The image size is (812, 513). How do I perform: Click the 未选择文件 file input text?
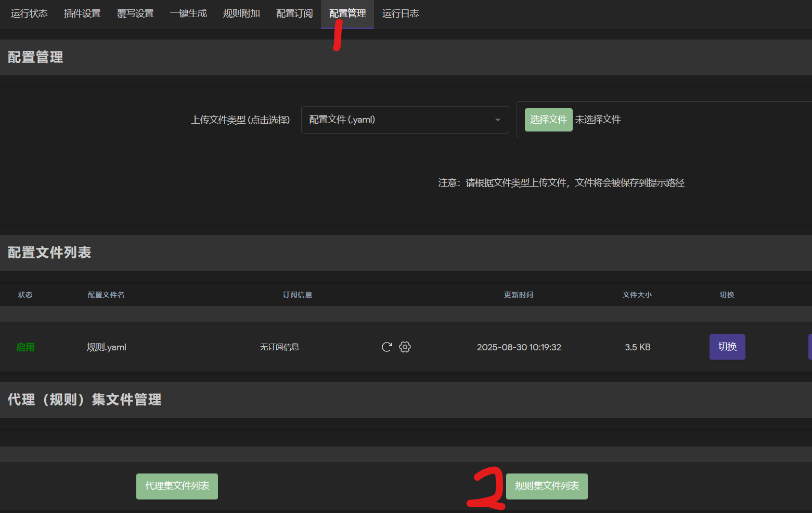tap(598, 120)
